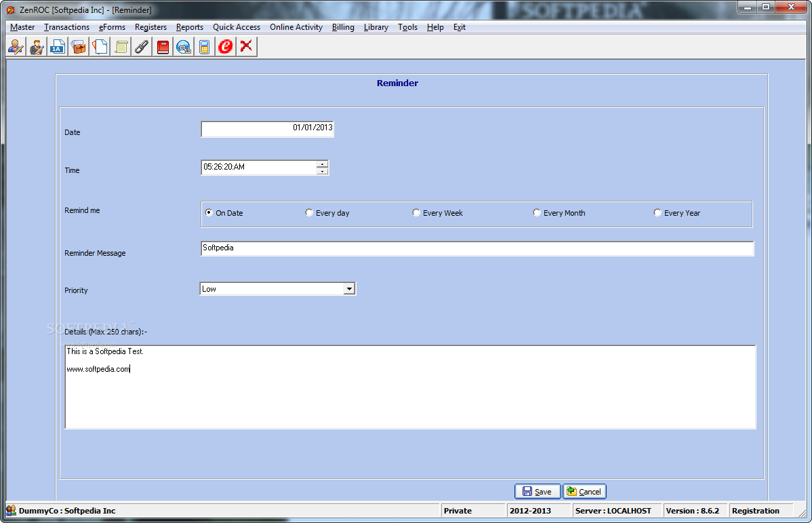Click the user with pencil toolbar icon

[16, 47]
